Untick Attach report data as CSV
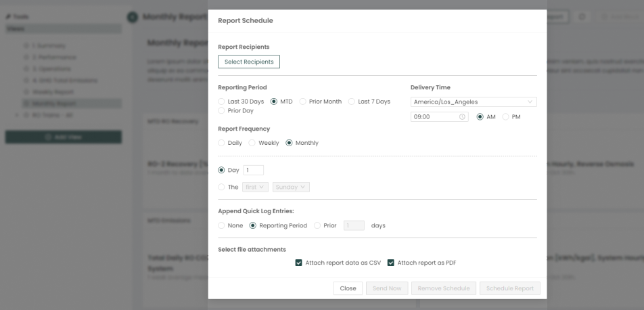Image resolution: width=644 pixels, height=310 pixels. [x=299, y=263]
